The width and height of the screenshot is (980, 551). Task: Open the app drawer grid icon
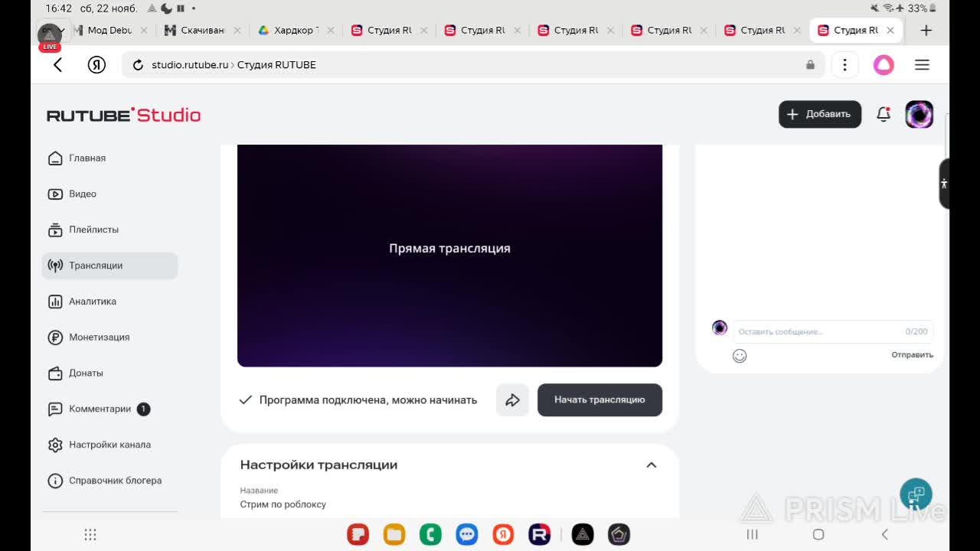(x=90, y=535)
